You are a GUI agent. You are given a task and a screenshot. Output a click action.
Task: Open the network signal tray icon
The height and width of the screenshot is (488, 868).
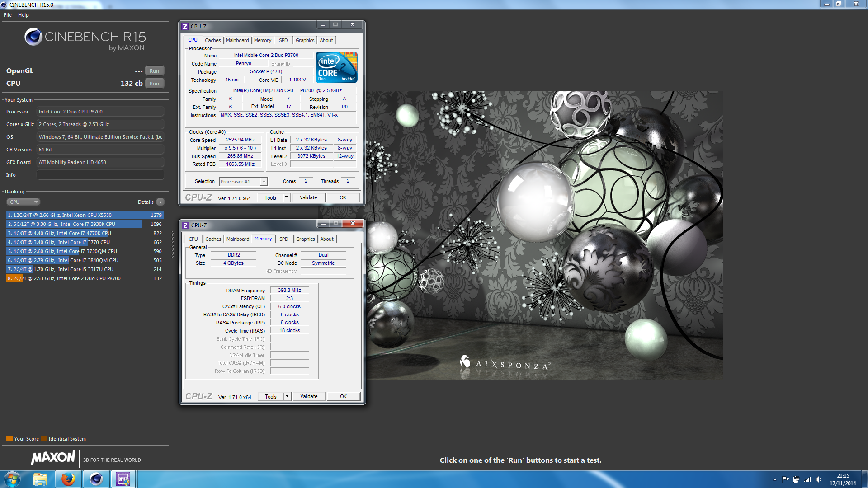[x=807, y=479]
